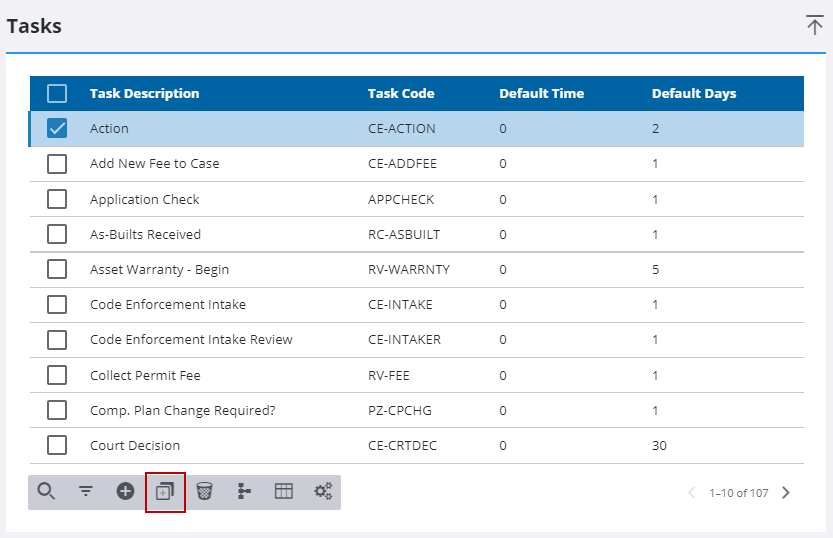Delete the selected task with trash icon
833x538 pixels.
click(204, 491)
